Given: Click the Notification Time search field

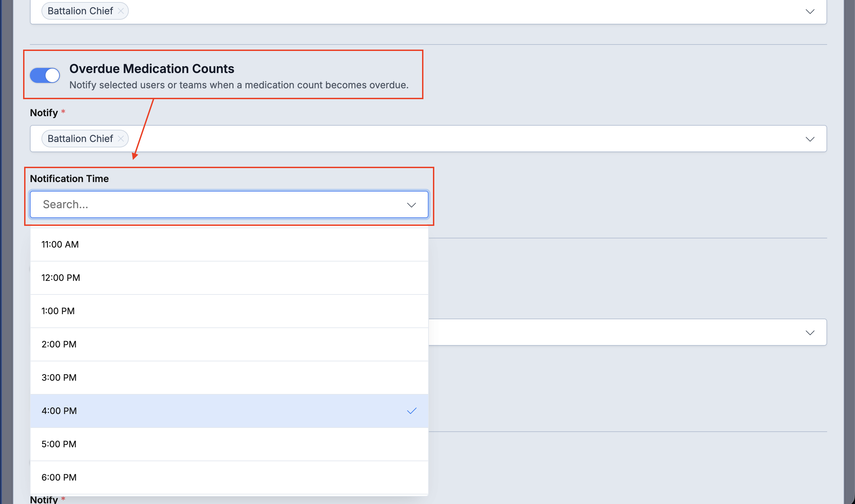Looking at the screenshot, I should 229,204.
